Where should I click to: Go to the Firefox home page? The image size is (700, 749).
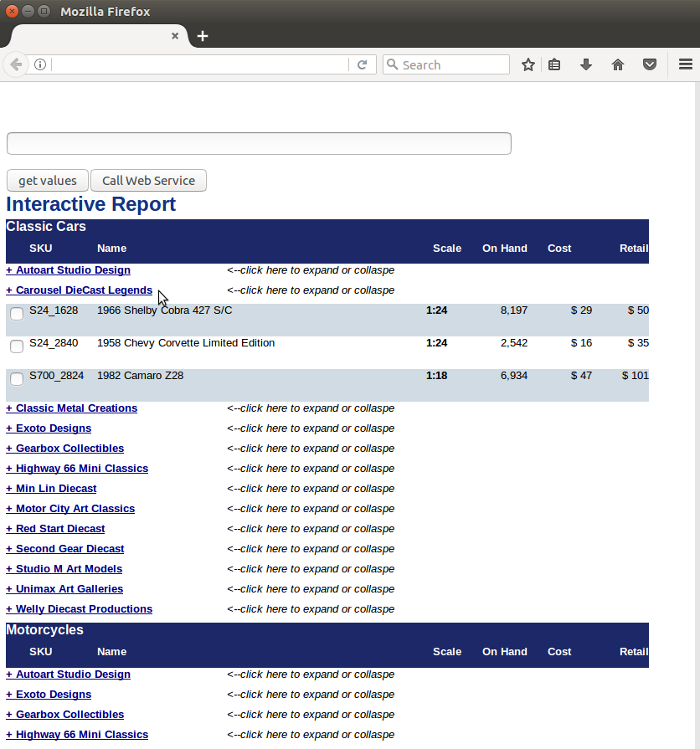tap(618, 64)
